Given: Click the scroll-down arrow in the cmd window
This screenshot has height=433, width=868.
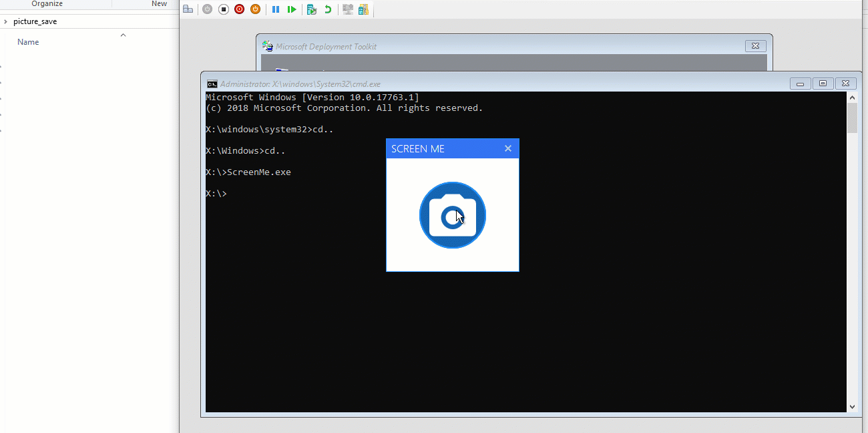Looking at the screenshot, I should coord(852,406).
